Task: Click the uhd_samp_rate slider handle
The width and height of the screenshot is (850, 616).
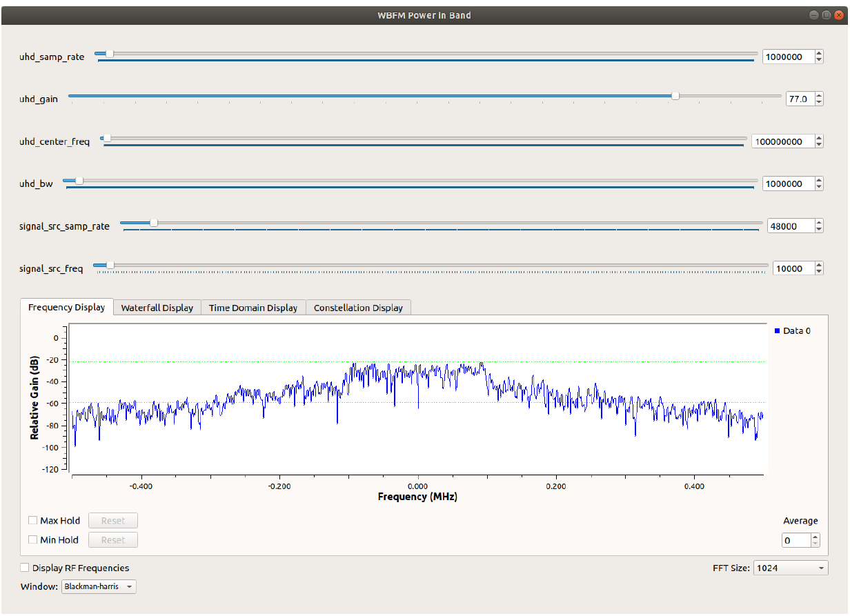Action: click(x=109, y=54)
